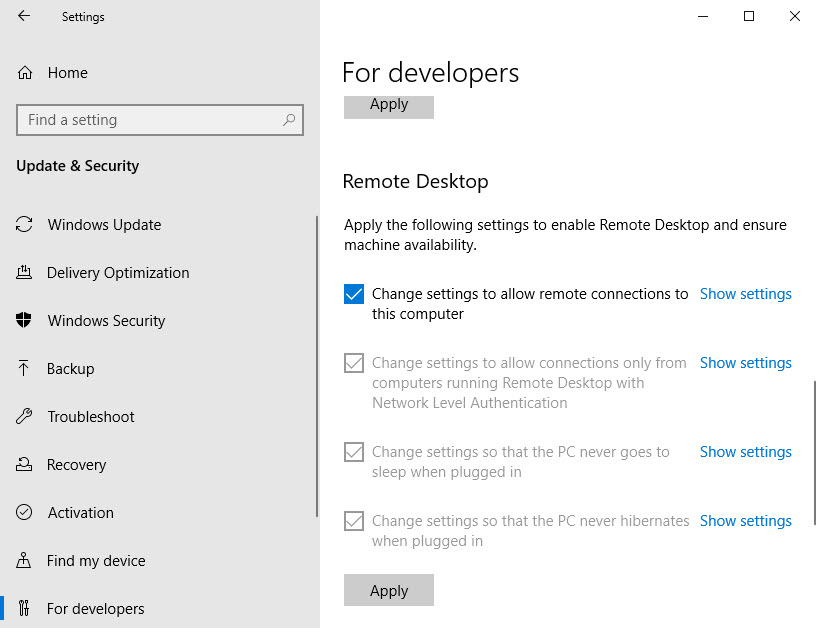Enable Network Level Authentication checkbox

(353, 363)
